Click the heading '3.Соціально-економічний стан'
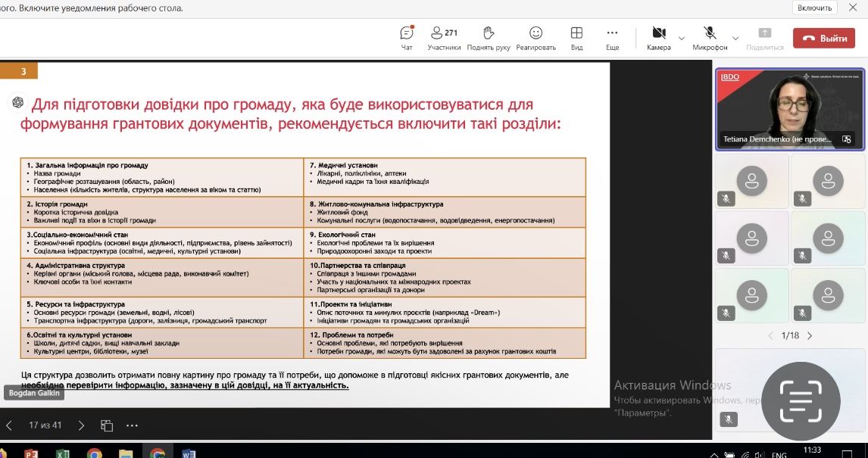The height and width of the screenshot is (458, 868). 77,235
